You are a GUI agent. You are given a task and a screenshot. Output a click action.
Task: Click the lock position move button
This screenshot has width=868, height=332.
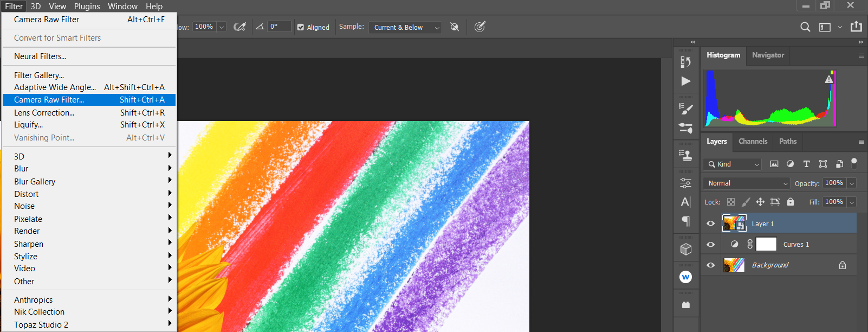pyautogui.click(x=760, y=202)
